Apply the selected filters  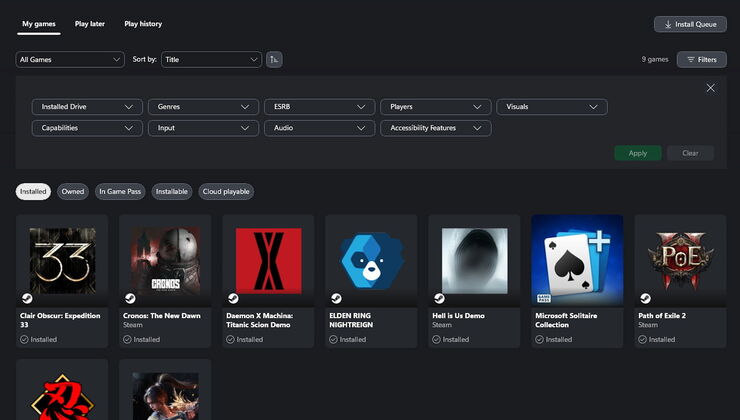click(638, 153)
